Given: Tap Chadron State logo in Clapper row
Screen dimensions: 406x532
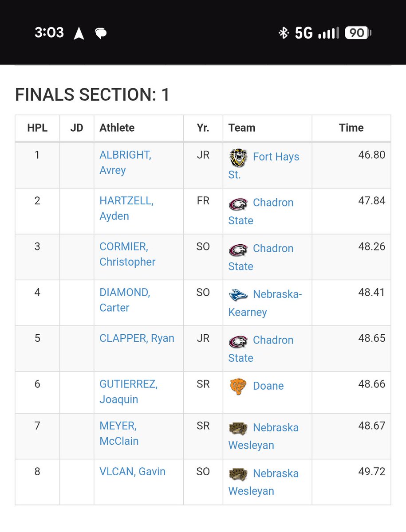Looking at the screenshot, I should (238, 341).
